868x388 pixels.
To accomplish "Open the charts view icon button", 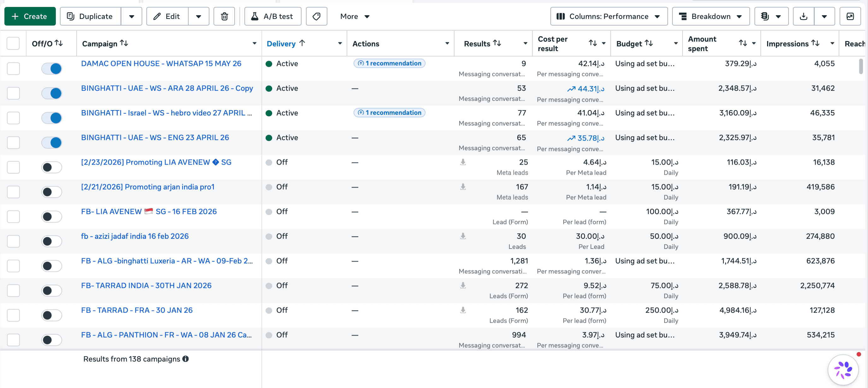I will point(850,16).
